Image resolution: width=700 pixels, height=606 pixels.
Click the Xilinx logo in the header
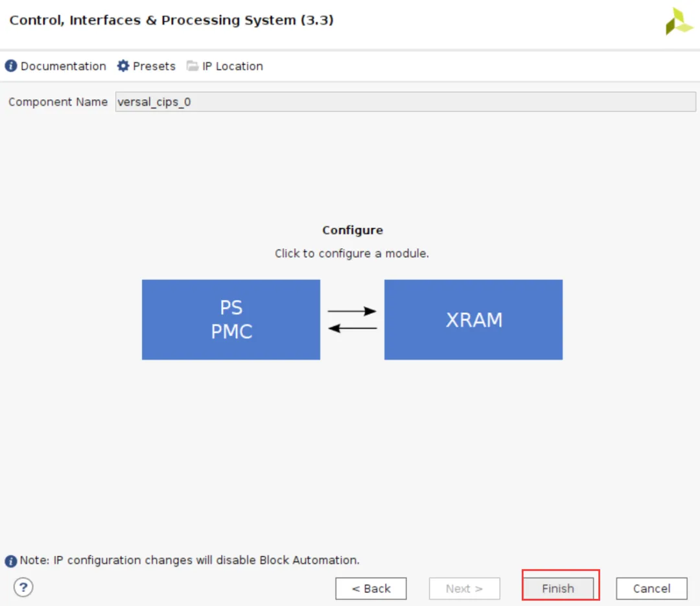(679, 21)
